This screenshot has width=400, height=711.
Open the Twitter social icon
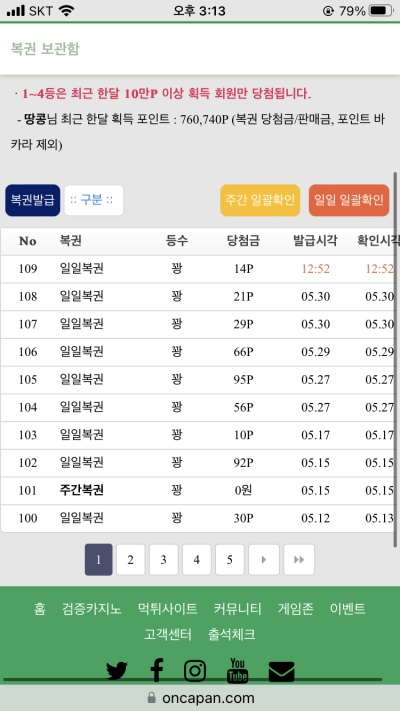click(x=117, y=671)
